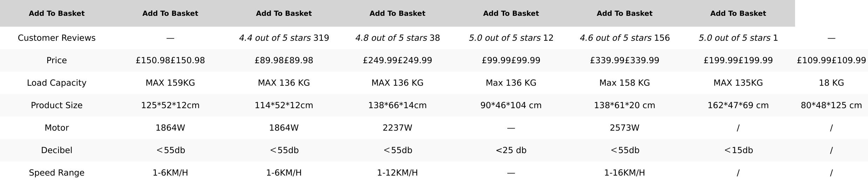The width and height of the screenshot is (868, 184).
Task: Add the £249.99 product to basket
Action: (x=397, y=13)
